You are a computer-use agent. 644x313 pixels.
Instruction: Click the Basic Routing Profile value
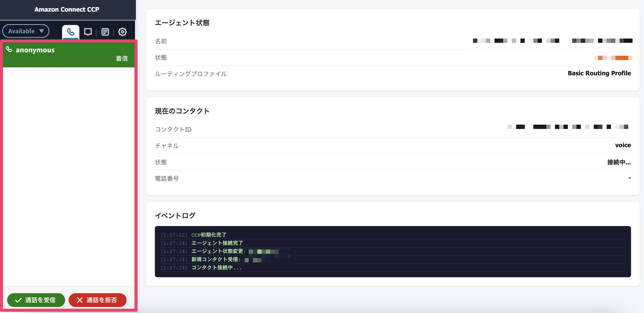coord(600,73)
